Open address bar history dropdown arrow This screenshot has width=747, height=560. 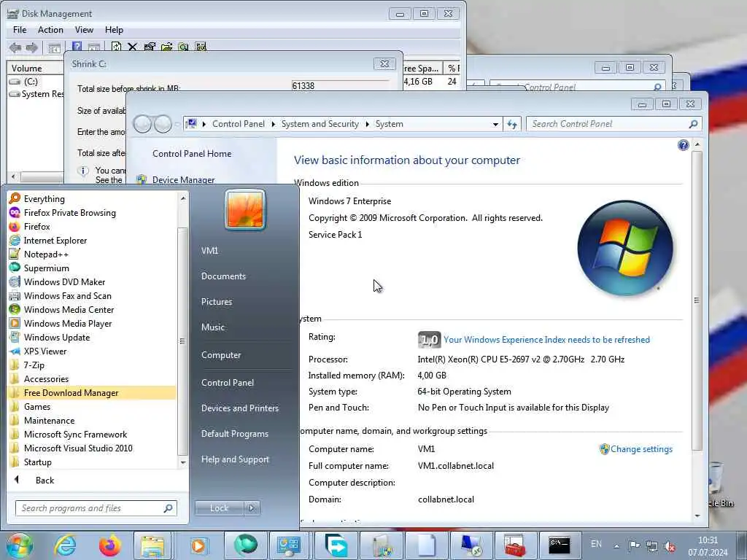click(495, 124)
